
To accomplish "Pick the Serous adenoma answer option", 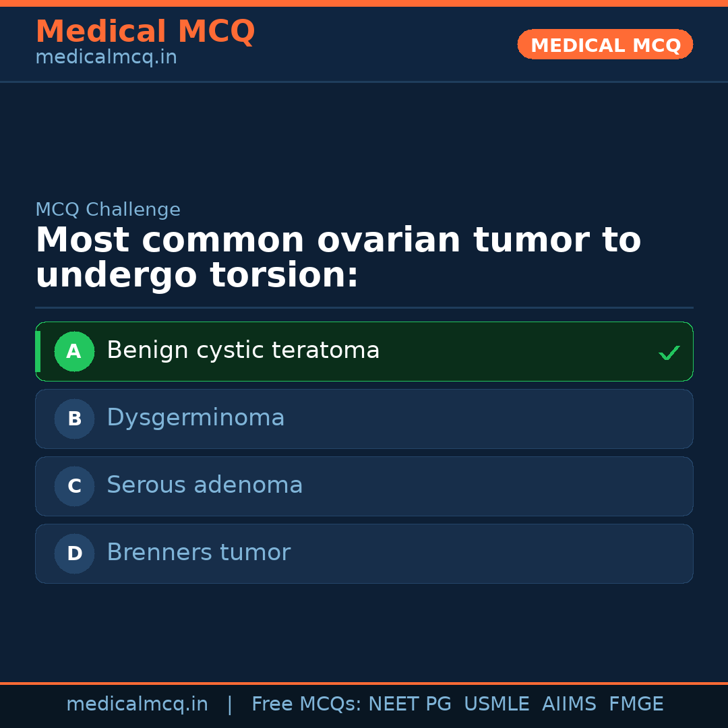I will coord(204,485).
